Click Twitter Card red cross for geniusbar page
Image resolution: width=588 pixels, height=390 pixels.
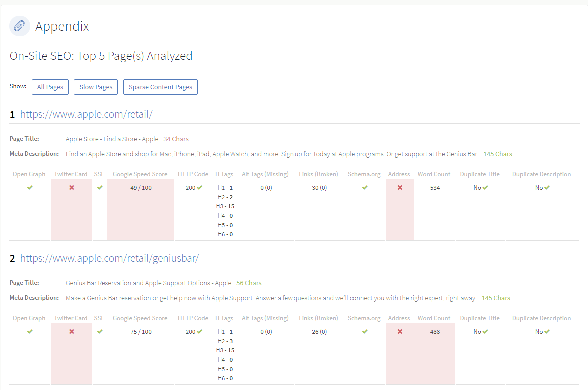click(71, 332)
